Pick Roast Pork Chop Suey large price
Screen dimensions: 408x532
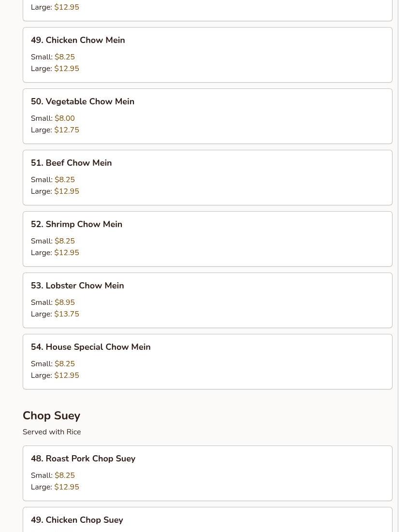click(67, 487)
